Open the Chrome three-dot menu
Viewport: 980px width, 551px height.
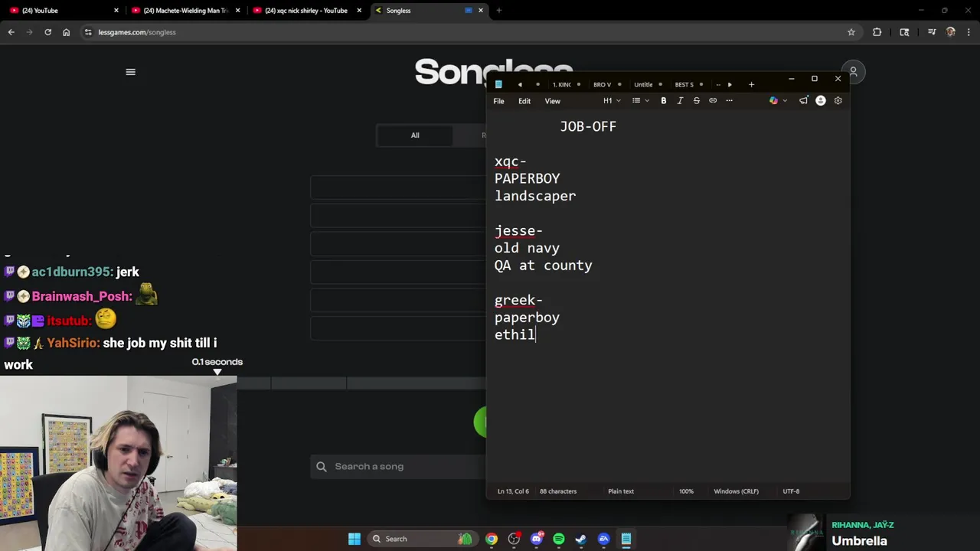[969, 32]
